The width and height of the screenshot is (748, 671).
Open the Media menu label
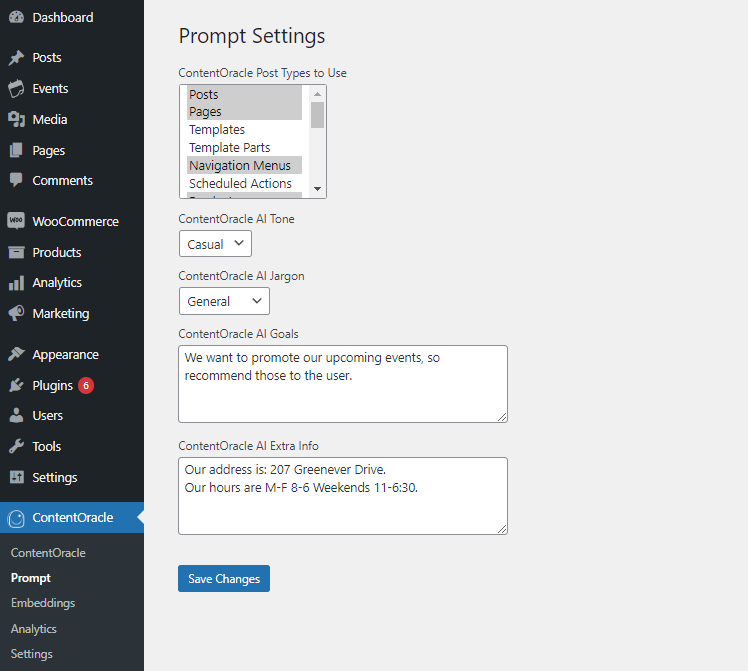[x=50, y=120]
